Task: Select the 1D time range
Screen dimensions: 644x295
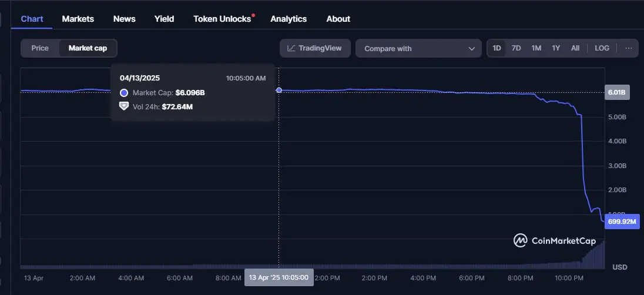Action: pos(497,48)
